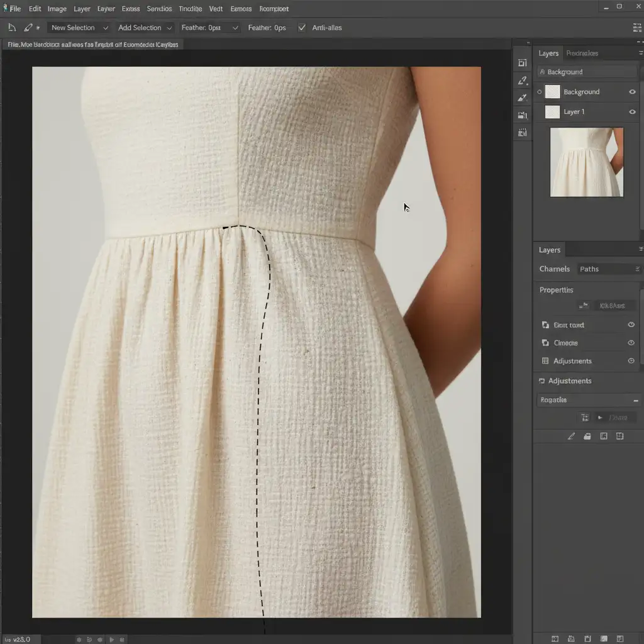Click the grid icon beside Adjustments row
The width and height of the screenshot is (644, 644).
click(x=545, y=361)
